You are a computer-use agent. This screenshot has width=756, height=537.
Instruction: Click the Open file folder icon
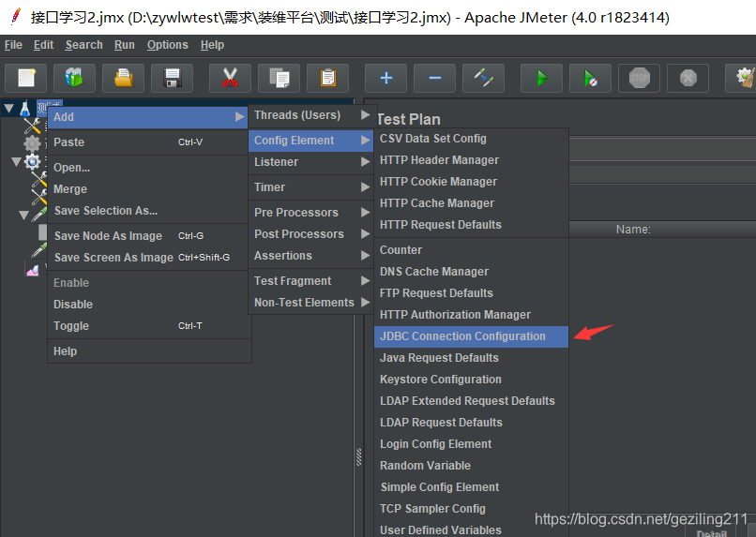pos(124,78)
